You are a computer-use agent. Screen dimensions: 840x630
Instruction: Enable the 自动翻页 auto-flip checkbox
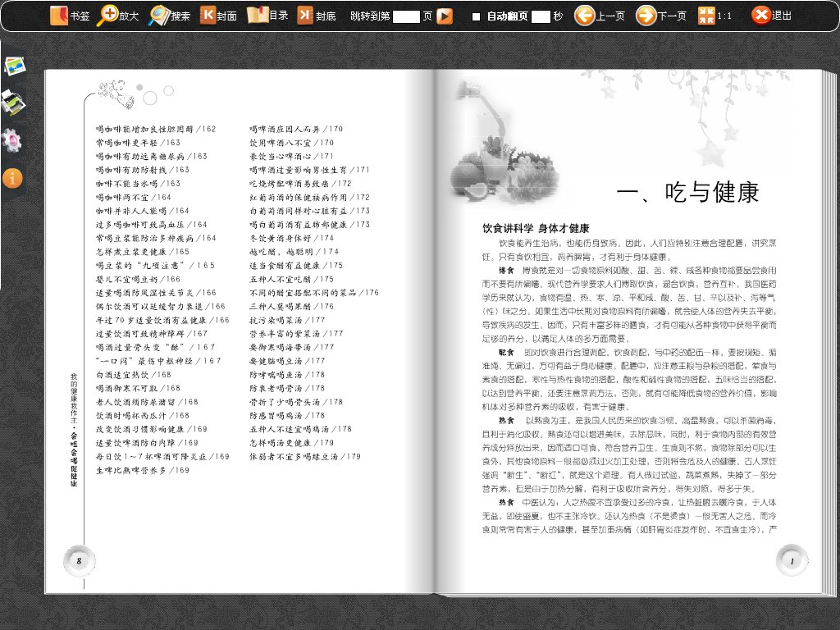click(476, 16)
